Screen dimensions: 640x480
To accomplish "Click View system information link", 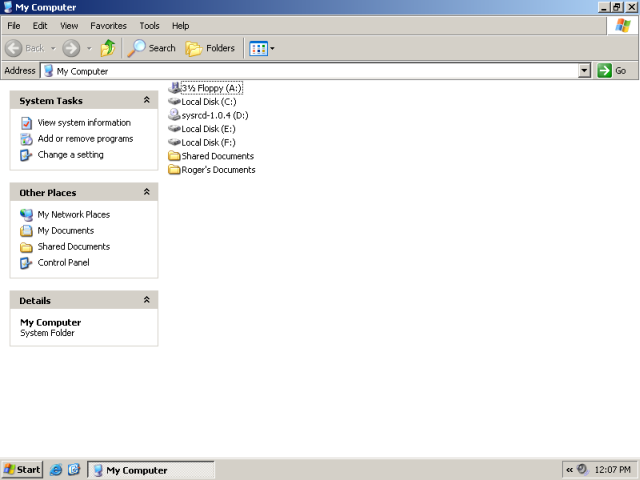I will pyautogui.click(x=84, y=122).
